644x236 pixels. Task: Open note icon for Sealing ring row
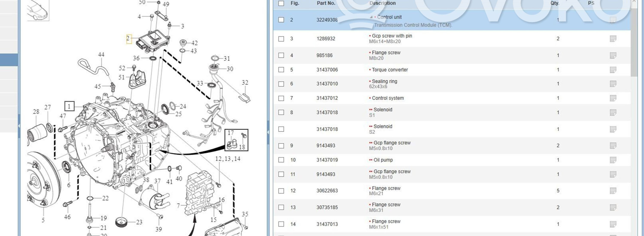pos(613,84)
